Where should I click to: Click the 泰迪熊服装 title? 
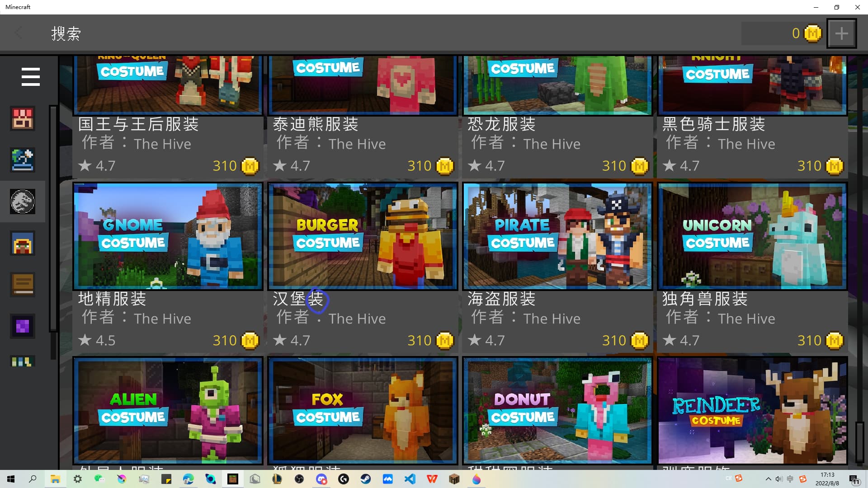click(316, 124)
